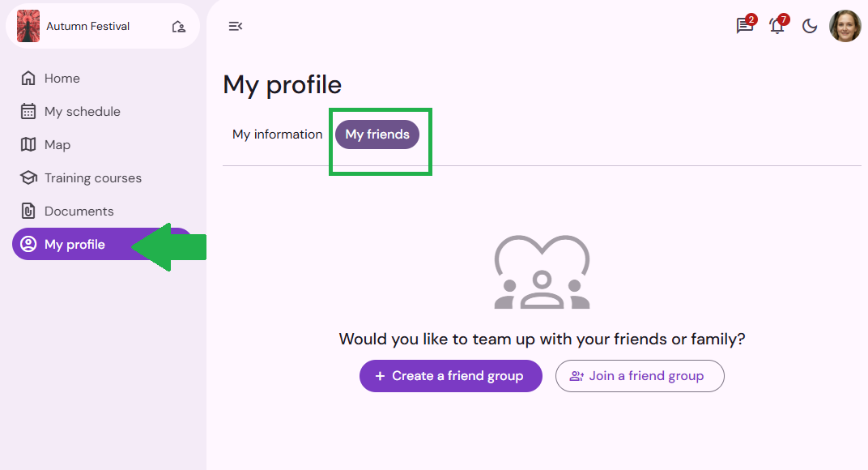This screenshot has height=470, width=868.
Task: Click the organizer icon beside Autumn Festival
Action: [178, 27]
